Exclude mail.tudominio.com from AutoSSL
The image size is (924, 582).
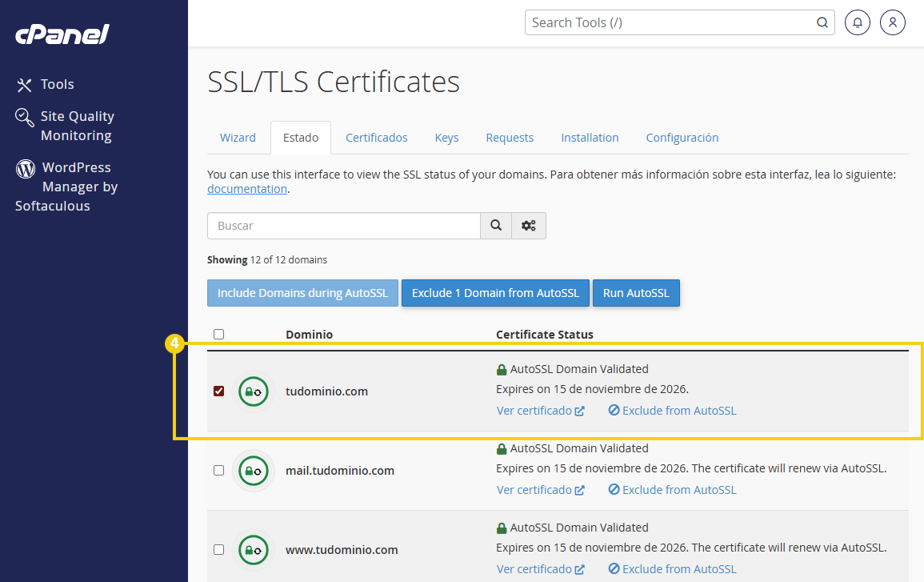(x=672, y=490)
